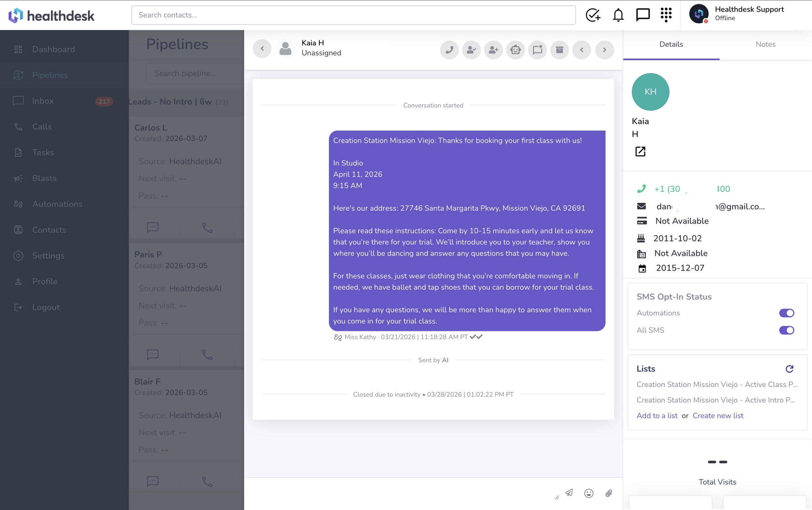Viewport: 812px width, 510px height.
Task: Click the paperclip attachment icon
Action: [x=608, y=493]
